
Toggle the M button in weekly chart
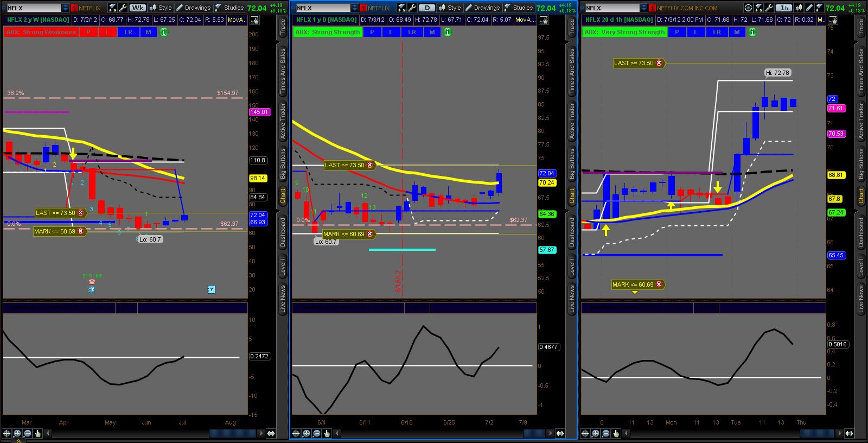(148, 32)
